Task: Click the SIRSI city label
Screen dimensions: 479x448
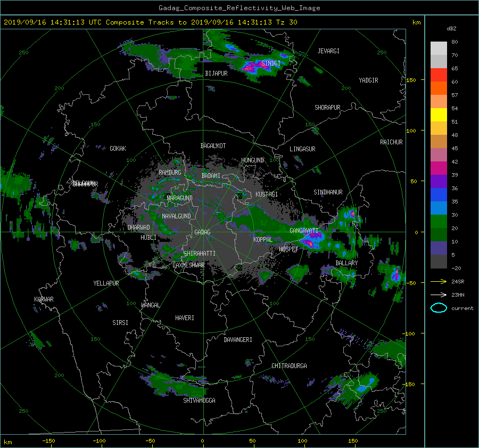Action: pos(120,323)
